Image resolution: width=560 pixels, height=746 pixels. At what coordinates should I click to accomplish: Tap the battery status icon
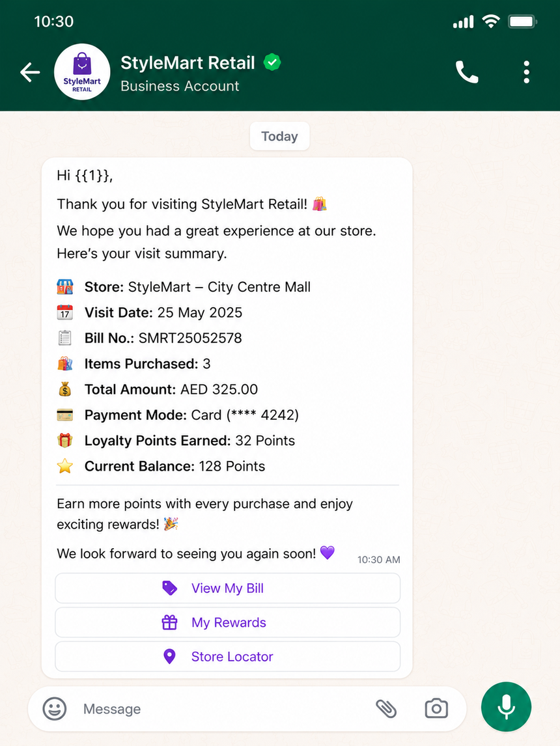click(x=523, y=21)
